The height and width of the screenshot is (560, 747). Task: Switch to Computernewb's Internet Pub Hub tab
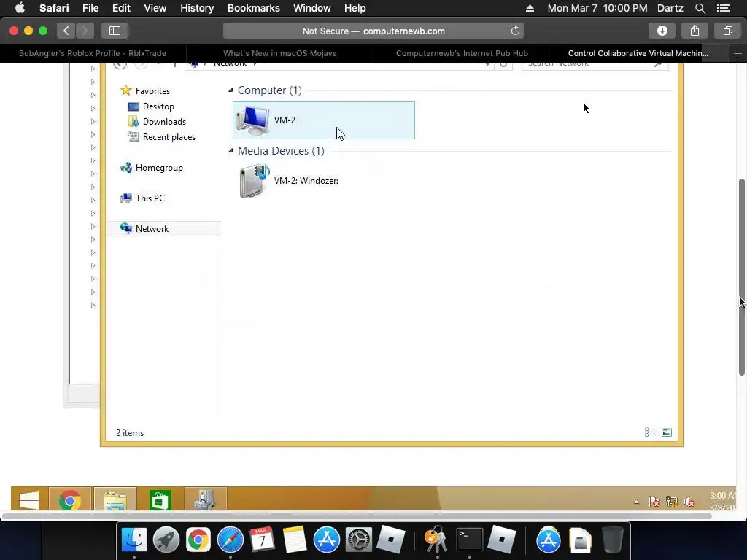coord(462,53)
